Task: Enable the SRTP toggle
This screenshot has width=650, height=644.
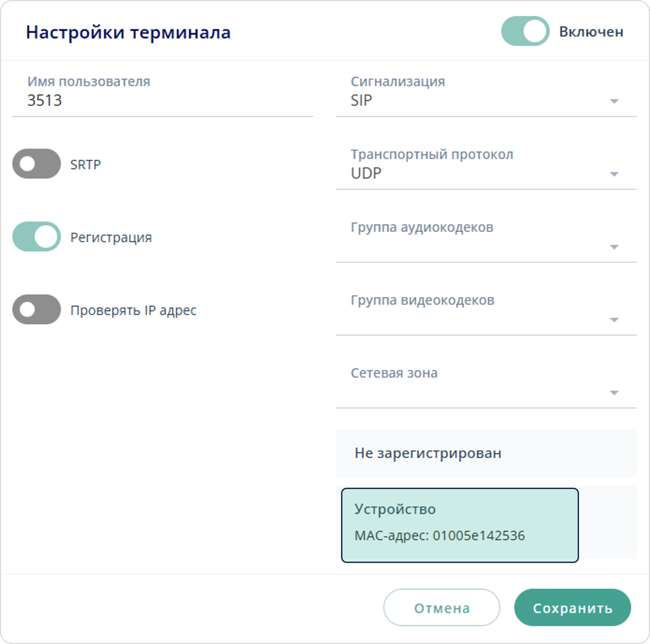Action: click(37, 164)
